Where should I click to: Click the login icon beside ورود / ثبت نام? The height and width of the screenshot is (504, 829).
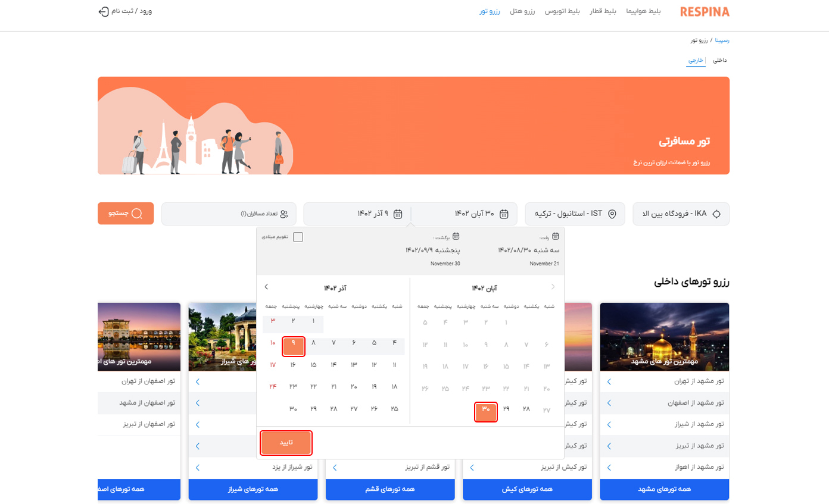point(103,11)
